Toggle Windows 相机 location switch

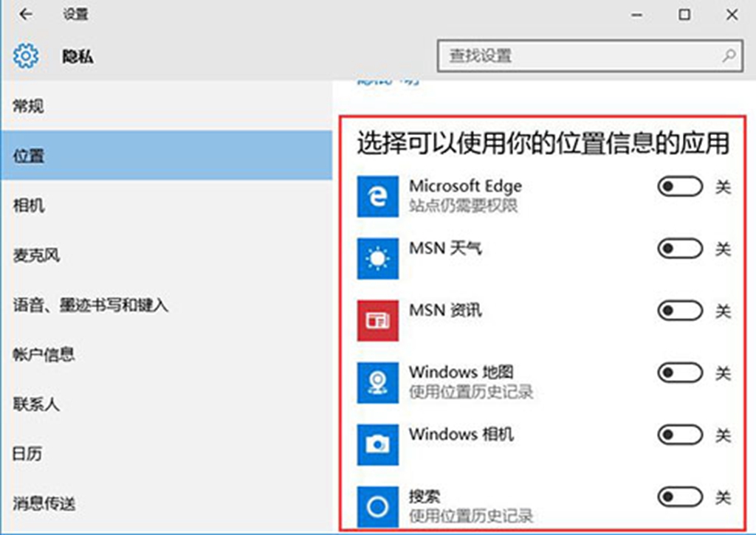[x=680, y=435]
